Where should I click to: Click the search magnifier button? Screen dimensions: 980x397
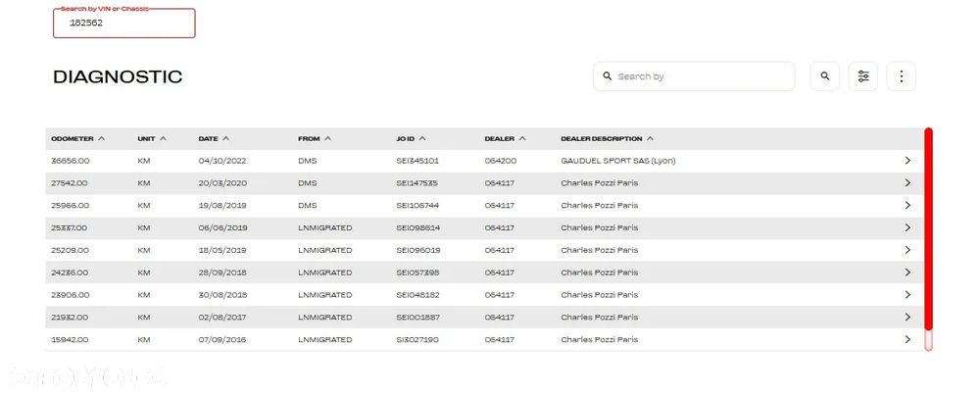(824, 76)
